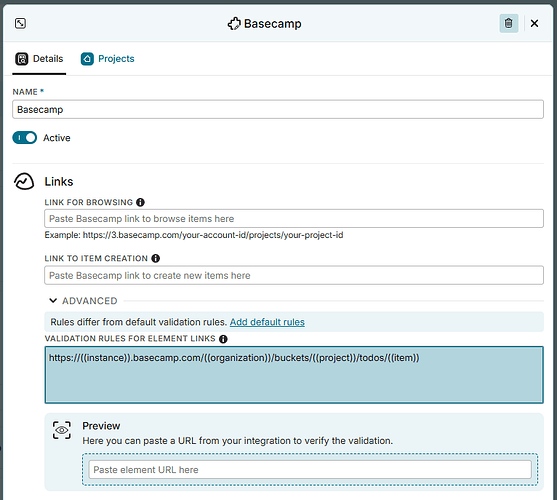557x500 pixels.
Task: Click info icon beside Link for Browsing
Action: point(140,202)
